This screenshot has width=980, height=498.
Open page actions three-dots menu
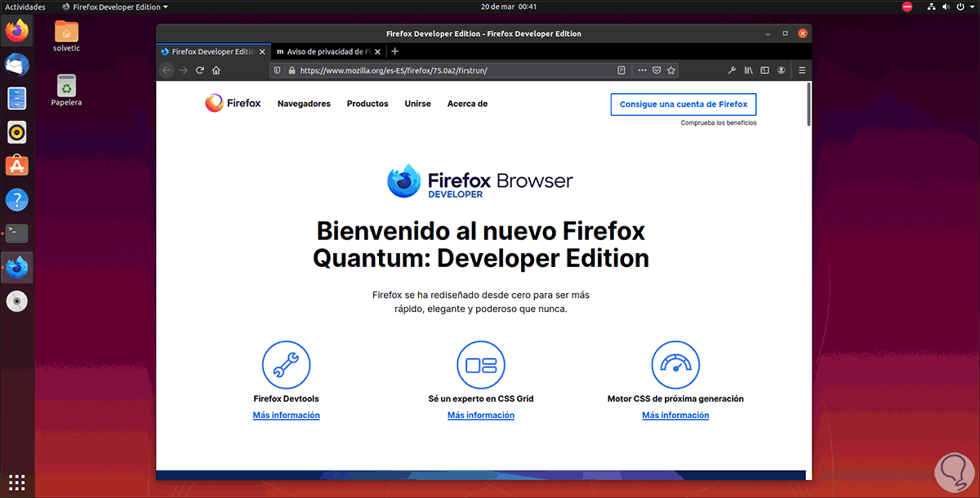coord(642,70)
